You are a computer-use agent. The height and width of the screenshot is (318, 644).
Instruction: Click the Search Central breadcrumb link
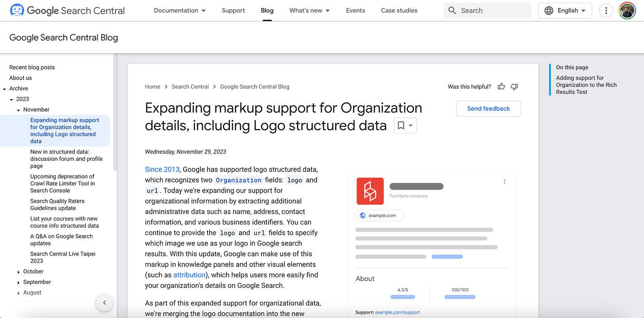click(190, 87)
